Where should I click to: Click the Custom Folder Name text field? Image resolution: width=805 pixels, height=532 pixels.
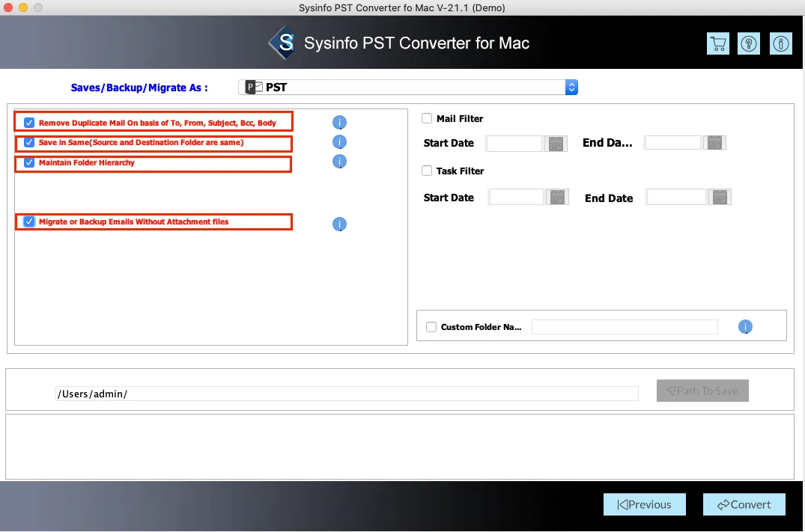(x=625, y=327)
